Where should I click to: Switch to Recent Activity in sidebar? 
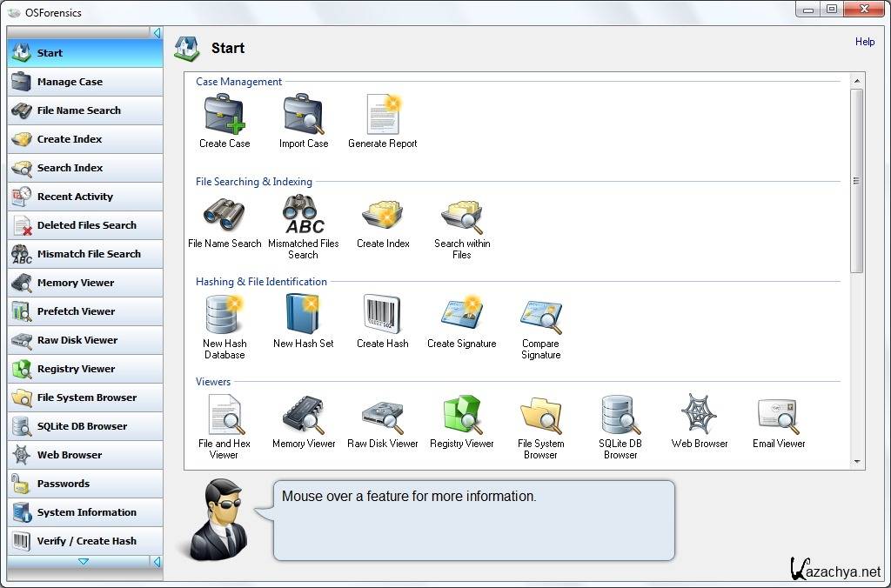pos(85,197)
